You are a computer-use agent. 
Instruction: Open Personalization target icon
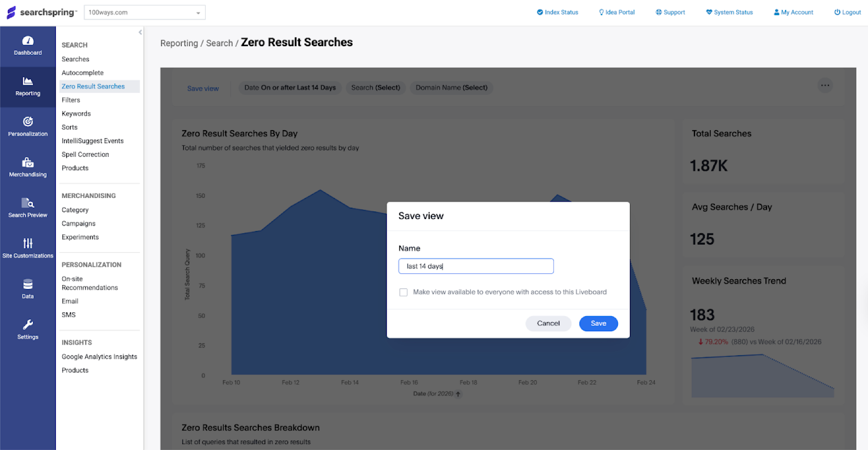[x=28, y=121]
